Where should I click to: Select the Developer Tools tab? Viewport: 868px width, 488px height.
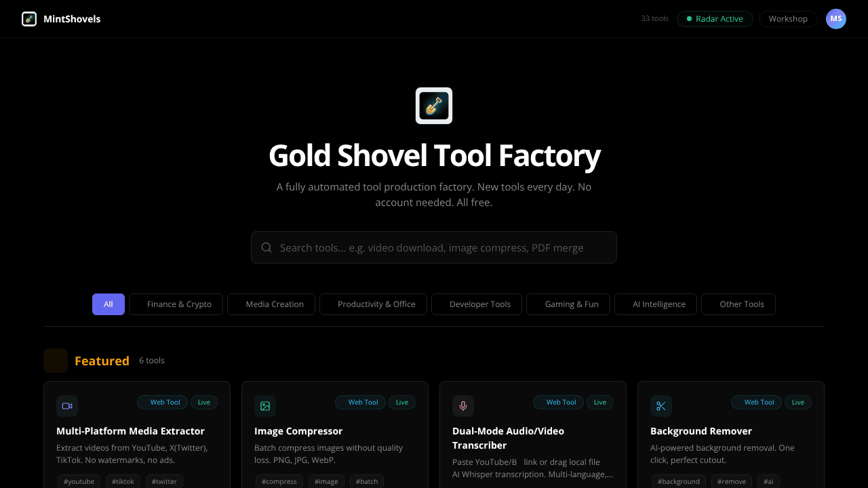pyautogui.click(x=477, y=304)
